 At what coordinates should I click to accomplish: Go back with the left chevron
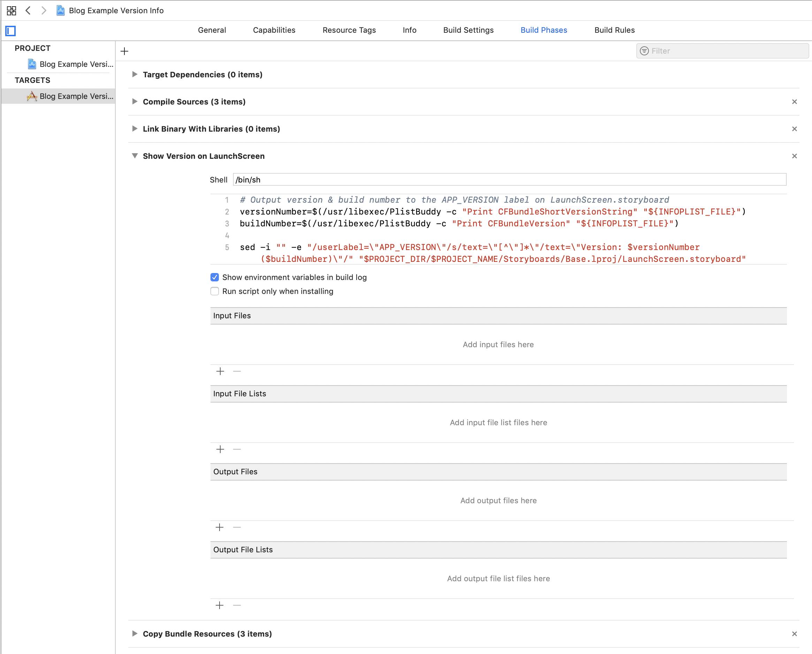[x=28, y=10]
